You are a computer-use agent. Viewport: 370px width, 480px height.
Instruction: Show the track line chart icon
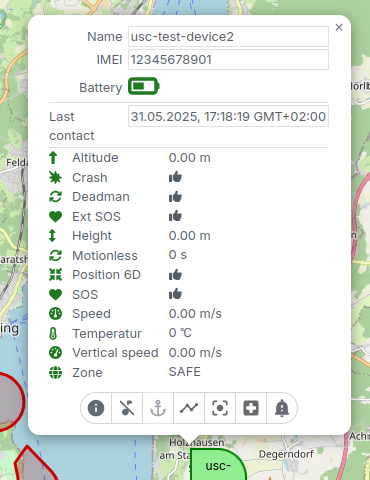pos(189,408)
